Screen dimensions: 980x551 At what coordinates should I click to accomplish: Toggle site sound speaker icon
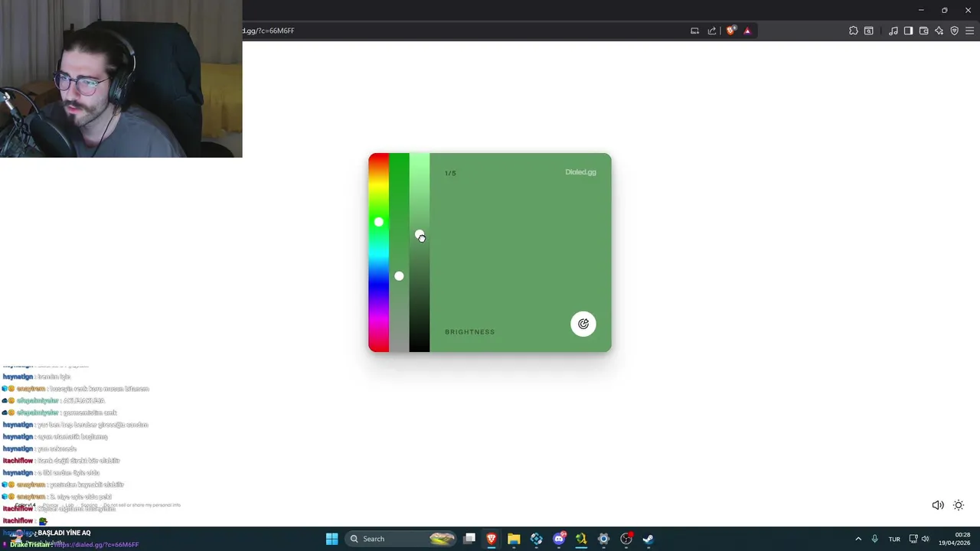pyautogui.click(x=937, y=505)
